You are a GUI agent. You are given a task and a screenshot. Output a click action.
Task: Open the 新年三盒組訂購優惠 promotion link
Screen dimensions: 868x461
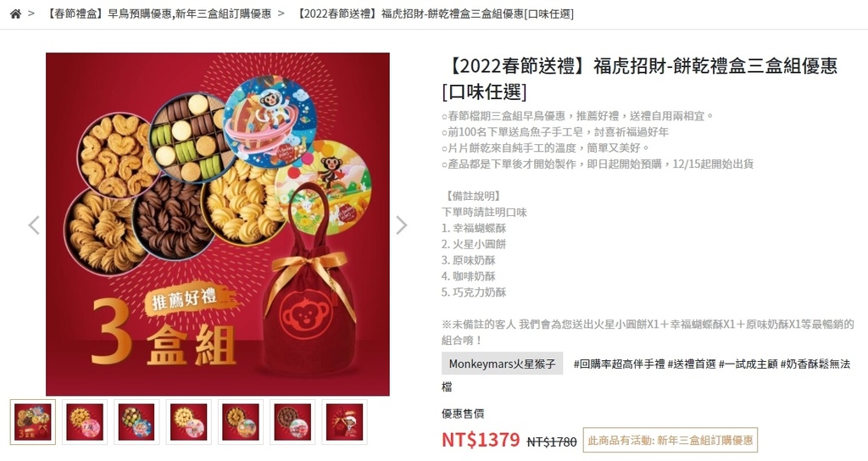(x=670, y=441)
